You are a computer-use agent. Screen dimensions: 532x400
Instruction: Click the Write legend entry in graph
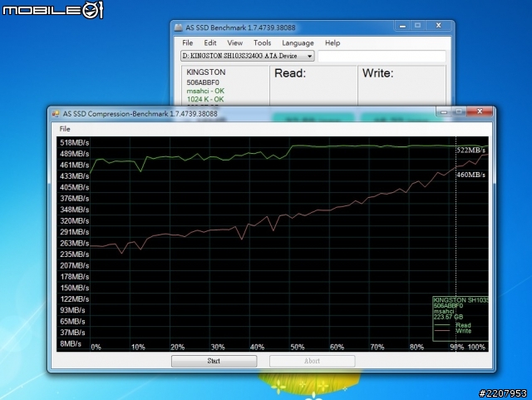point(463,331)
